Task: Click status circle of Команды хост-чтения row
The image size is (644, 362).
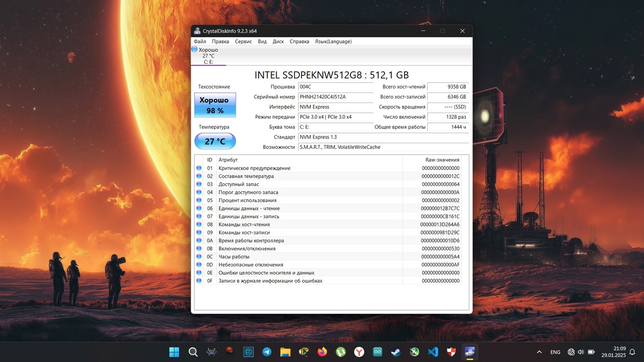Action: coord(199,224)
